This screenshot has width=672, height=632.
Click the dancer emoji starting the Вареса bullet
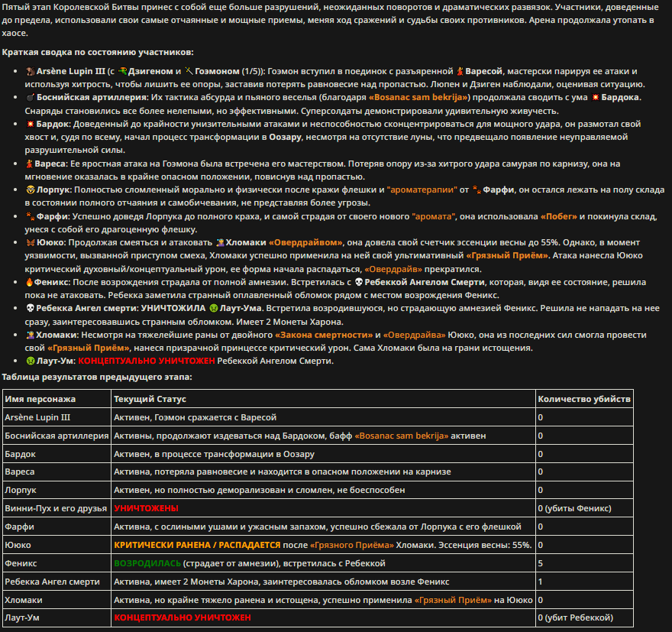point(29,164)
